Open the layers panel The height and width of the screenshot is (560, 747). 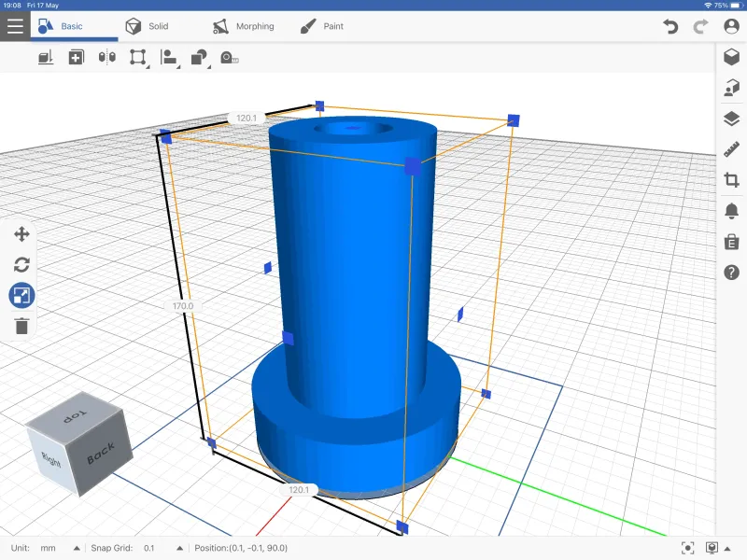pyautogui.click(x=731, y=119)
